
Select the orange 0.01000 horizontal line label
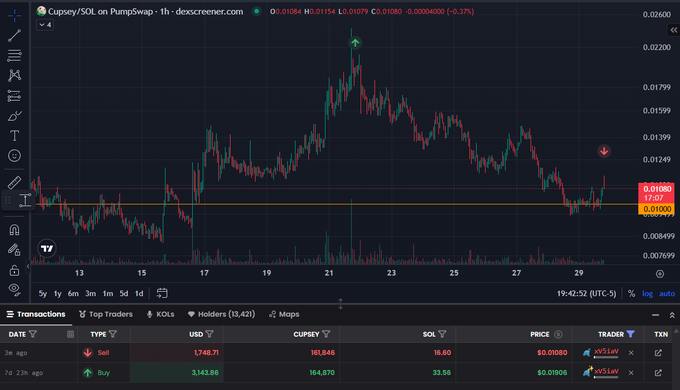pos(657,209)
